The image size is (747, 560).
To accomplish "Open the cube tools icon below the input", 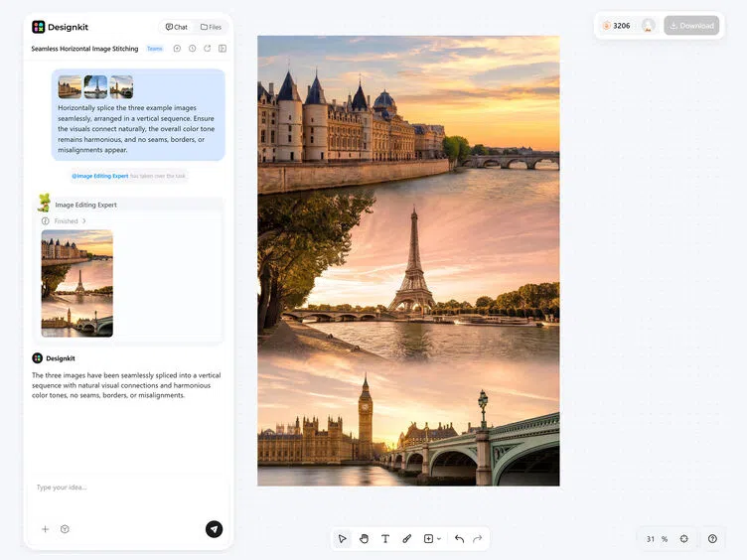I will tap(65, 529).
